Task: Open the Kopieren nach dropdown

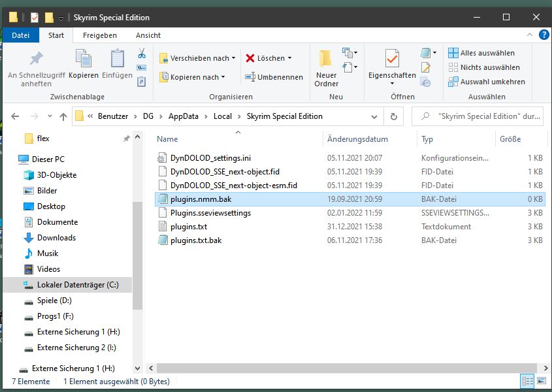Action: (193, 77)
